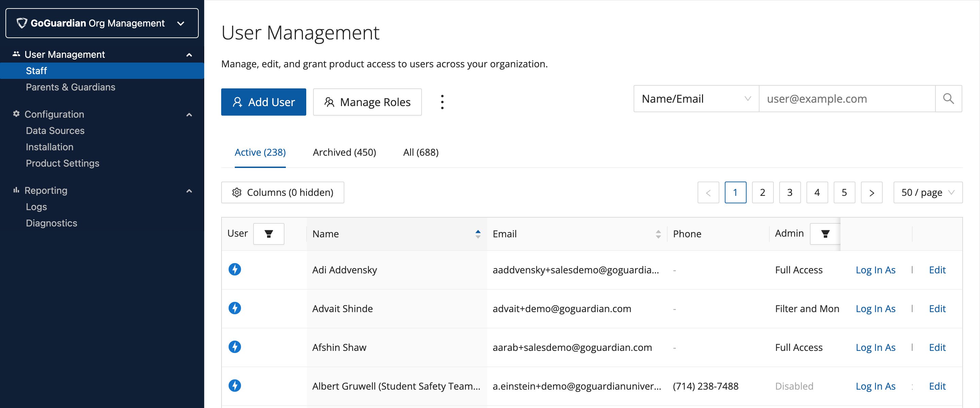Open the 50 / page size dropdown
The height and width of the screenshot is (408, 980).
pos(928,192)
